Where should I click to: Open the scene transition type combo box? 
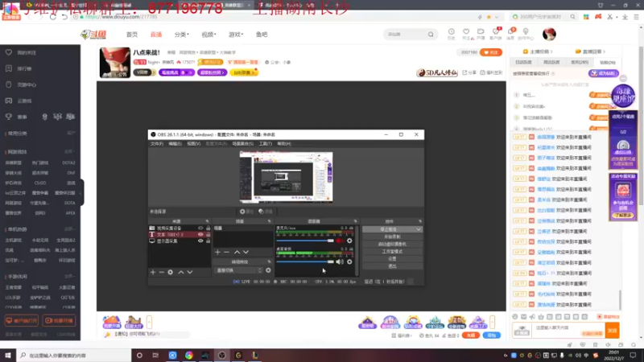coord(239,270)
